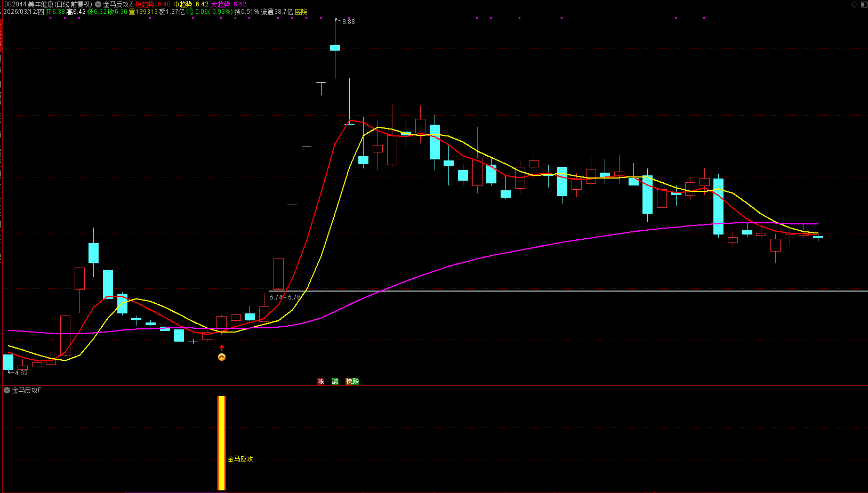Click the candle at the 8.88 peak
This screenshot has height=493, width=868.
tap(335, 48)
